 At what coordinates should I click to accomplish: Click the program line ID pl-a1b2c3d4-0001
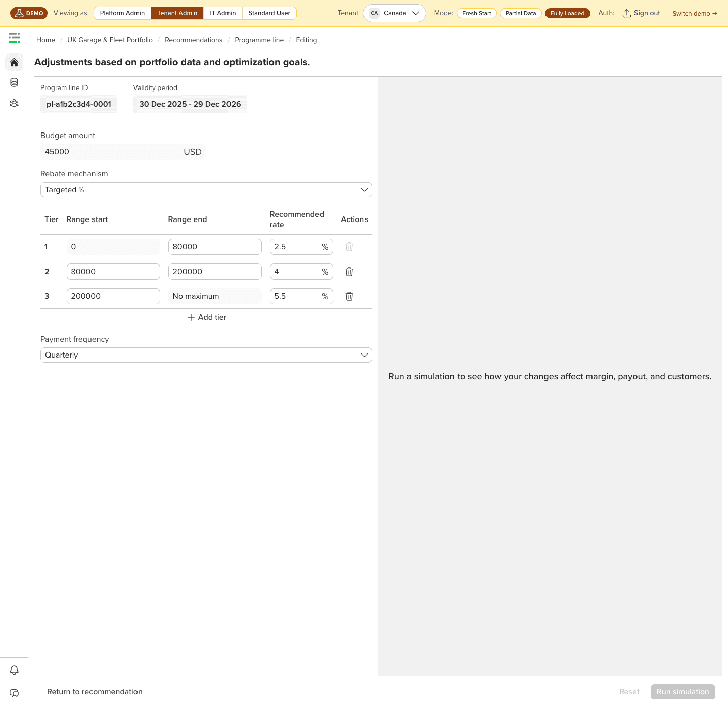click(x=79, y=104)
